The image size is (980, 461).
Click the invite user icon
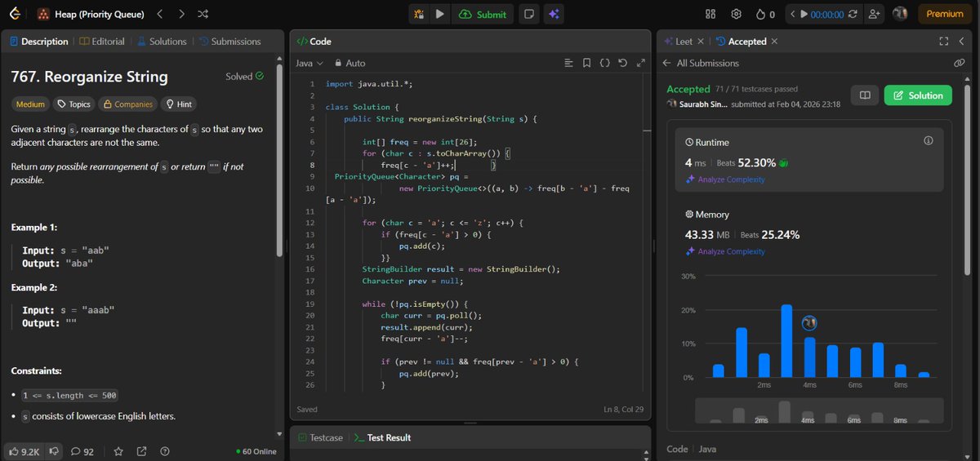click(x=875, y=14)
